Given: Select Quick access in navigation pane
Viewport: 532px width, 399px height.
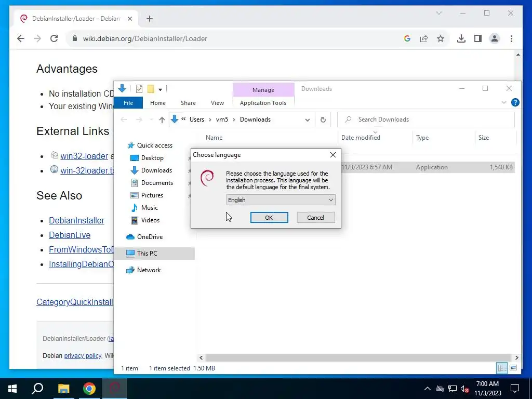Looking at the screenshot, I should 154,145.
